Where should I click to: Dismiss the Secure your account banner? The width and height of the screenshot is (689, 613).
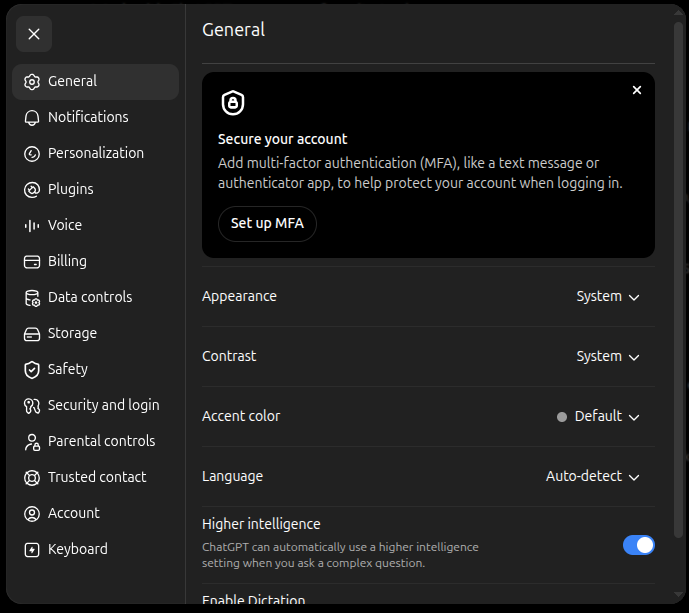[637, 90]
